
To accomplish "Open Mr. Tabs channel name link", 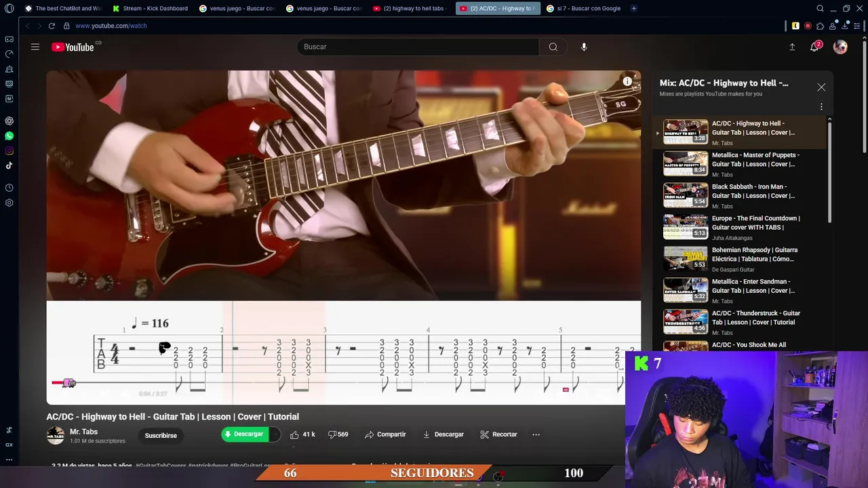I will (x=83, y=432).
